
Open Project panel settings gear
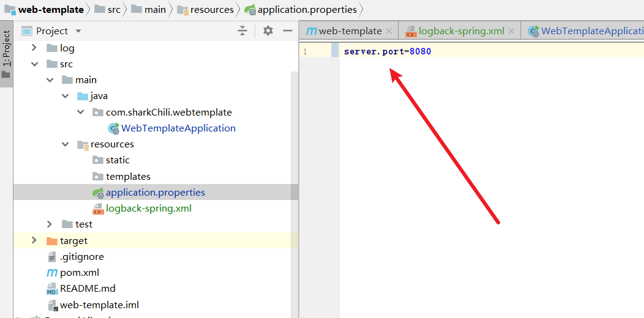tap(268, 31)
